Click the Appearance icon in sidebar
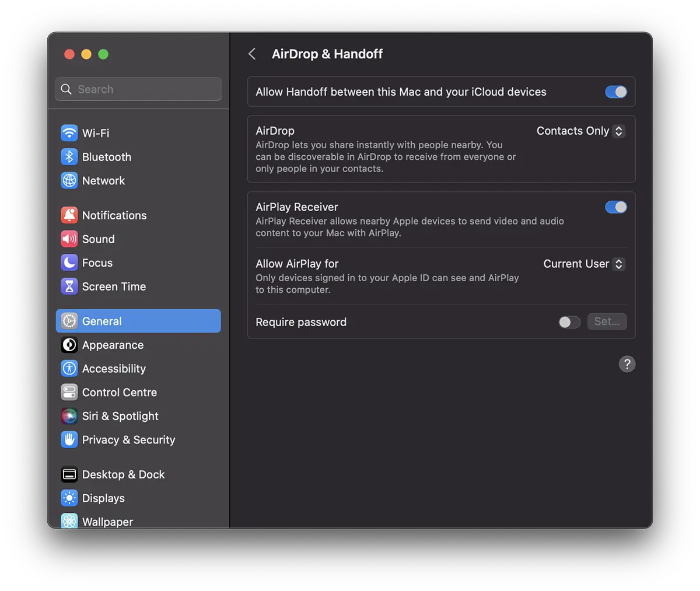This screenshot has height=591, width=700. point(69,345)
